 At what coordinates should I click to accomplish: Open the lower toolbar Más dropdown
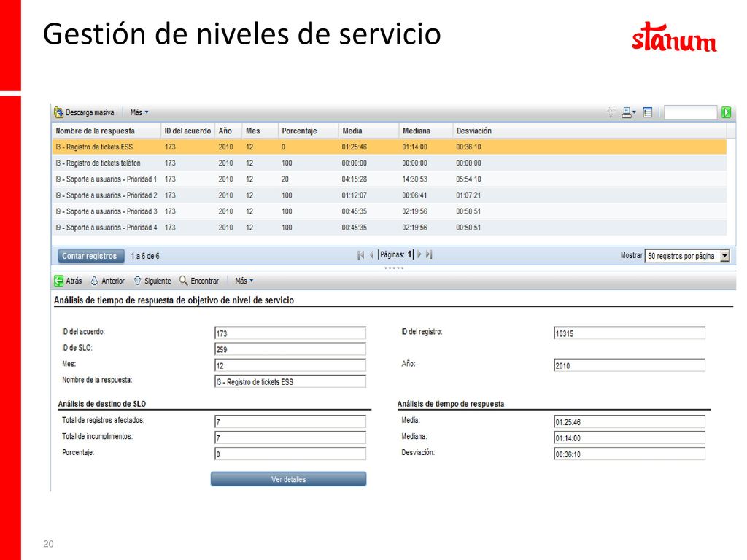click(244, 281)
